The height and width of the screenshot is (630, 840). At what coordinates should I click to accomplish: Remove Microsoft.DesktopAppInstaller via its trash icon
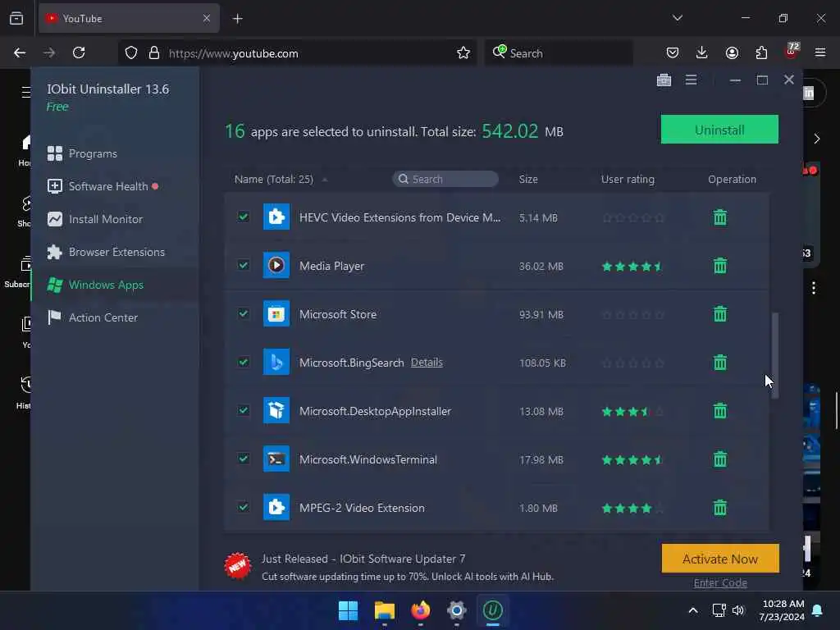(720, 411)
